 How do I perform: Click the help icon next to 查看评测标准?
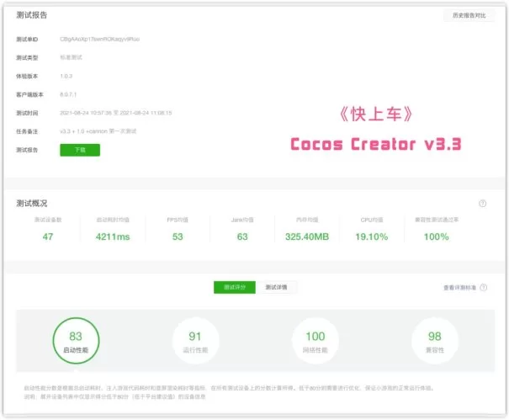pos(482,288)
